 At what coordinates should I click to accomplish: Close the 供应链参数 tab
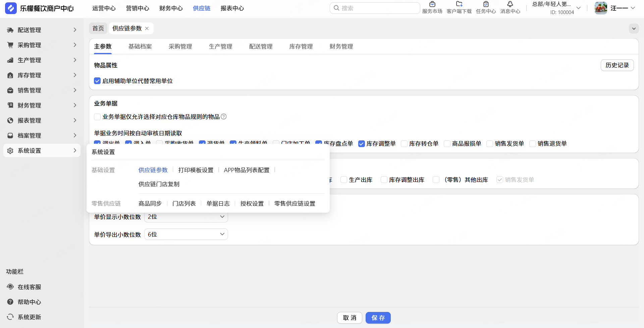(x=147, y=28)
